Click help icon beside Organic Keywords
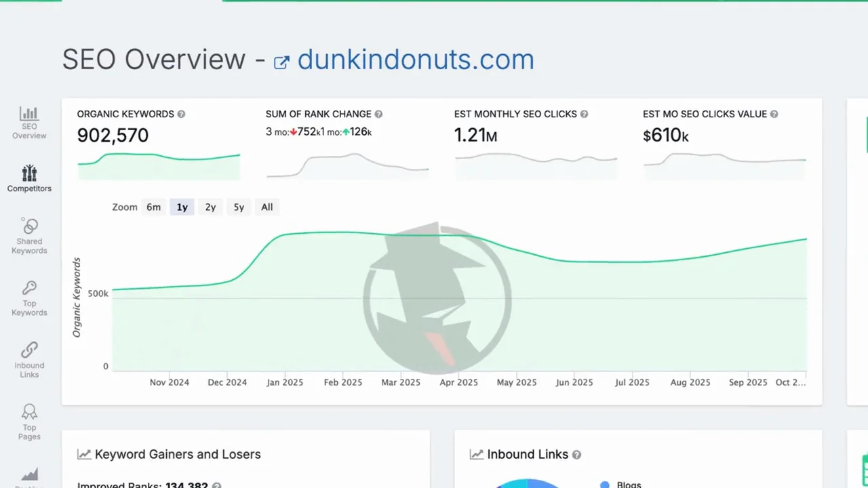 [x=181, y=115]
